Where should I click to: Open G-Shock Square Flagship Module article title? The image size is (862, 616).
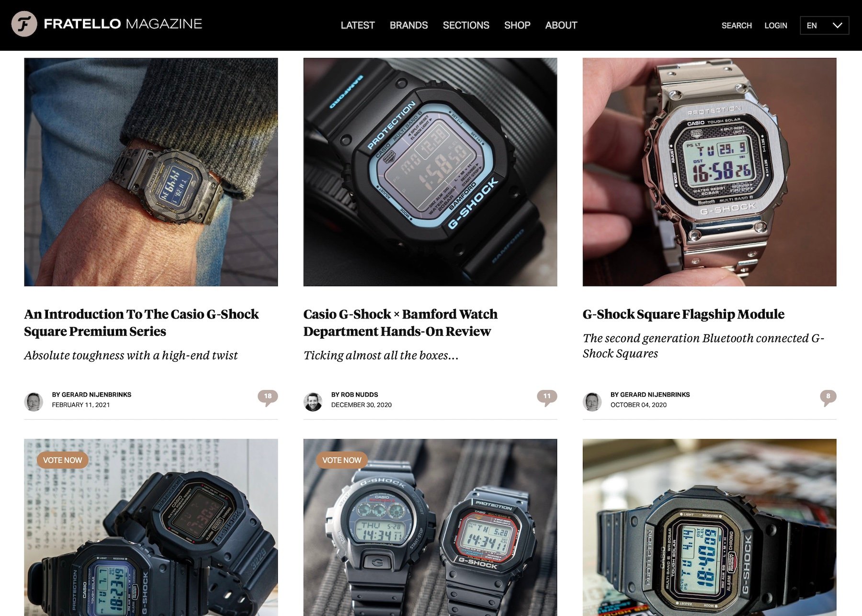tap(683, 314)
